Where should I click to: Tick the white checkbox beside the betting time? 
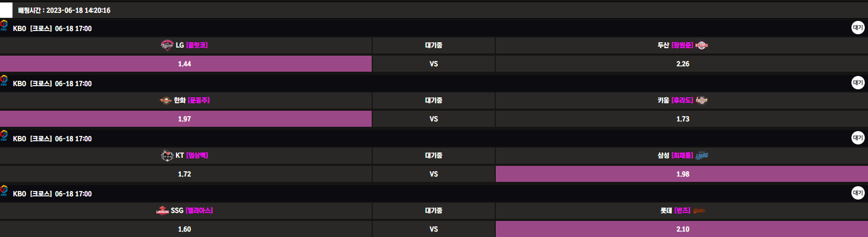click(6, 10)
